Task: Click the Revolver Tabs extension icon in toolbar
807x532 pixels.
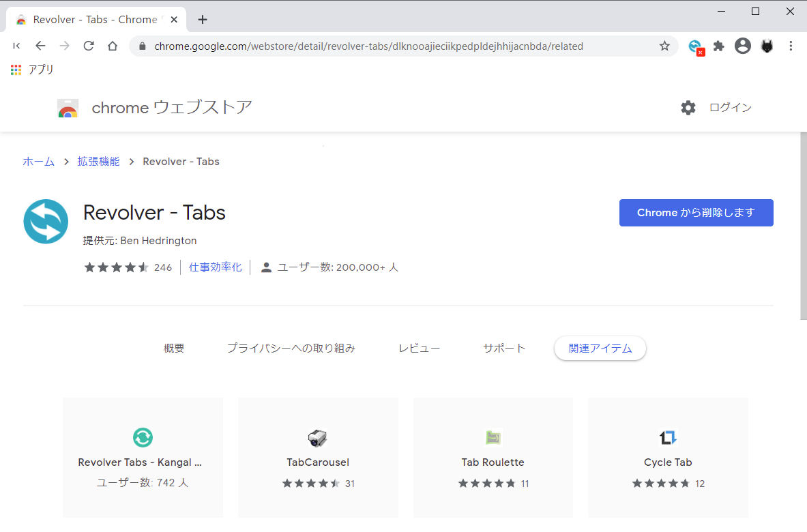Action: [x=695, y=46]
